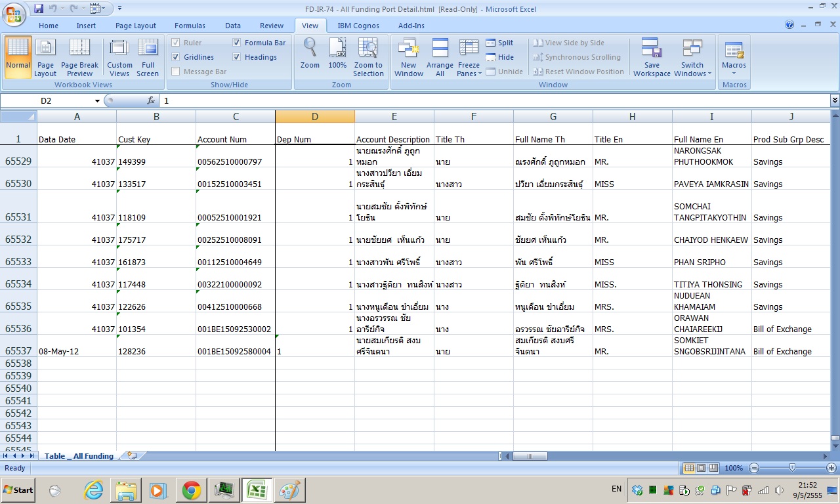Image resolution: width=840 pixels, height=504 pixels.
Task: Open the Home ribbon tab
Action: click(49, 26)
